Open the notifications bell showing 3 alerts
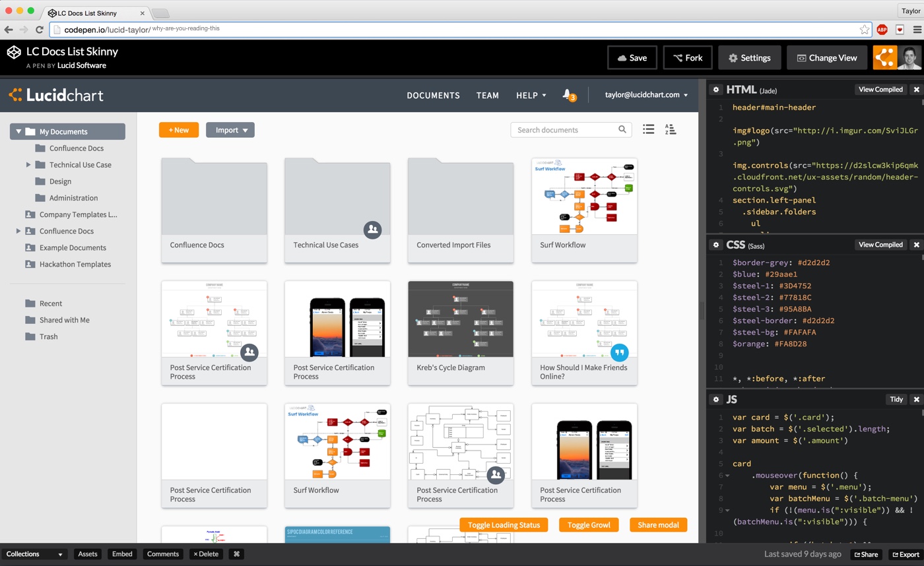 [x=568, y=94]
